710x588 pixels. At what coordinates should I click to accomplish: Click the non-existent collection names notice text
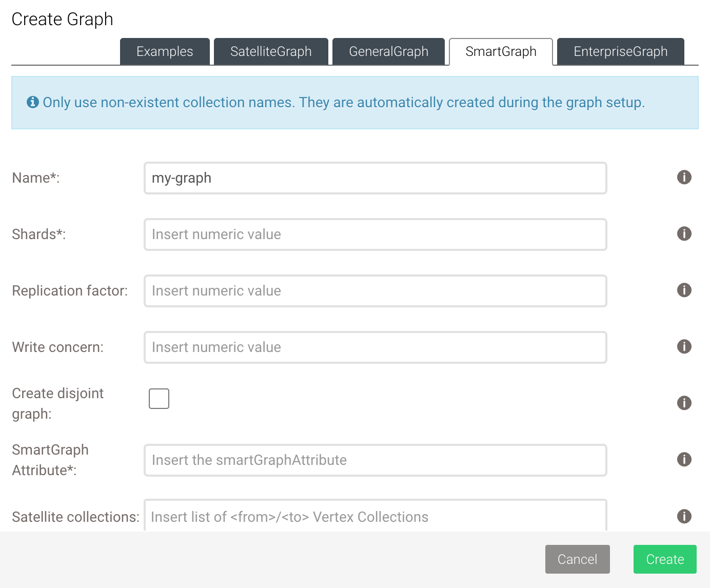click(344, 103)
